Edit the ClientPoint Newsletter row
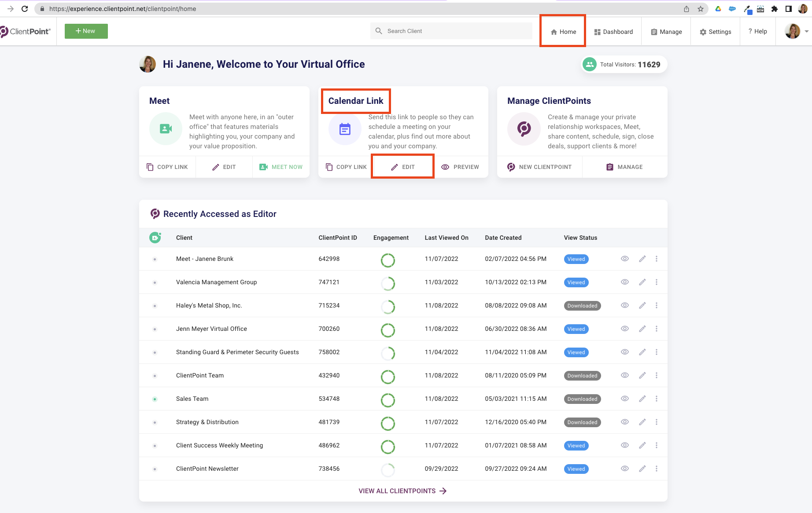 (x=642, y=469)
